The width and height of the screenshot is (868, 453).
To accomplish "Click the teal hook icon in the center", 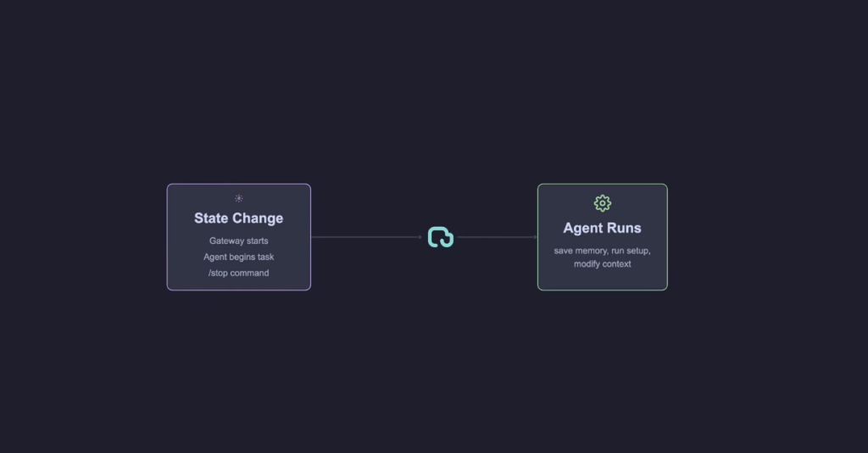I will pyautogui.click(x=441, y=237).
